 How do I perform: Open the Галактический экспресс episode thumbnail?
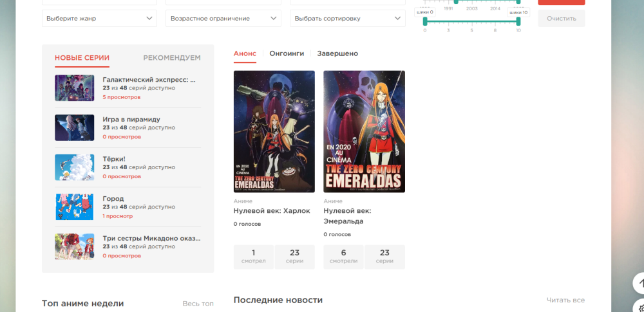(75, 88)
